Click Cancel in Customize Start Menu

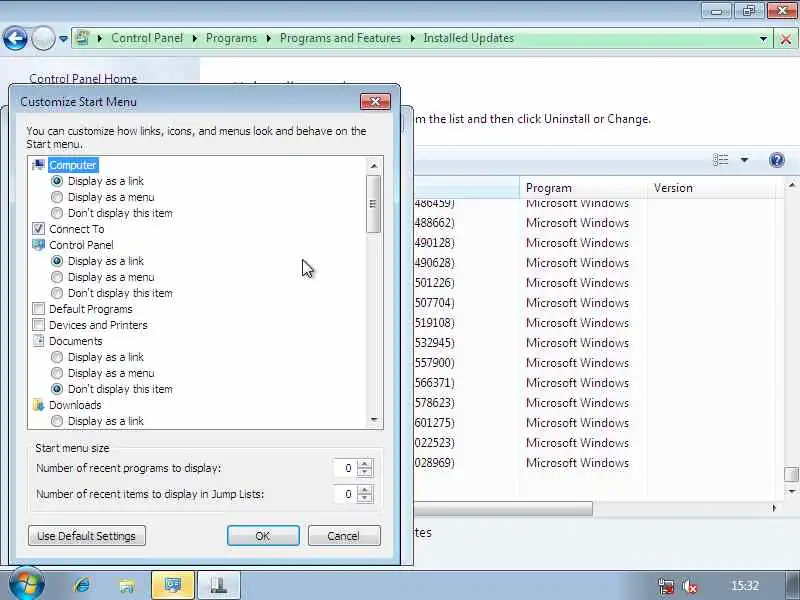(x=344, y=536)
